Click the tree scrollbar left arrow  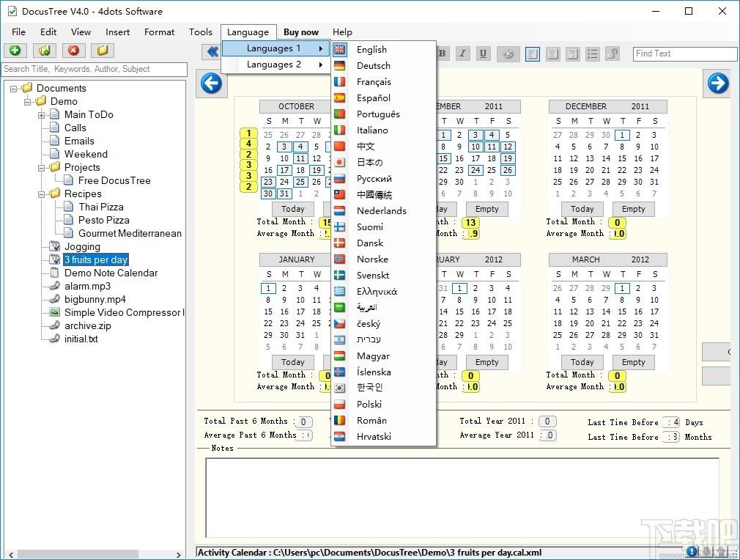click(11, 555)
